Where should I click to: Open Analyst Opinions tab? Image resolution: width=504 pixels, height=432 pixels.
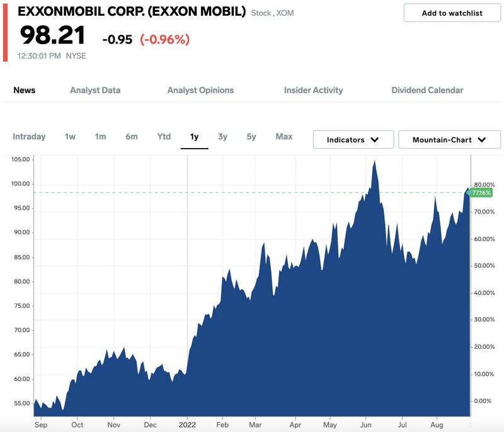coord(200,90)
